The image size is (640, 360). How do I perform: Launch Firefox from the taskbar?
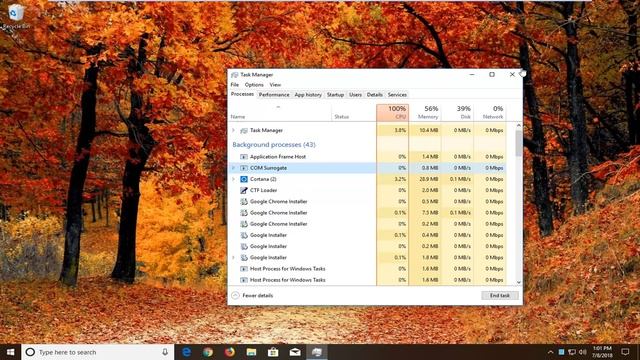pos(229,352)
